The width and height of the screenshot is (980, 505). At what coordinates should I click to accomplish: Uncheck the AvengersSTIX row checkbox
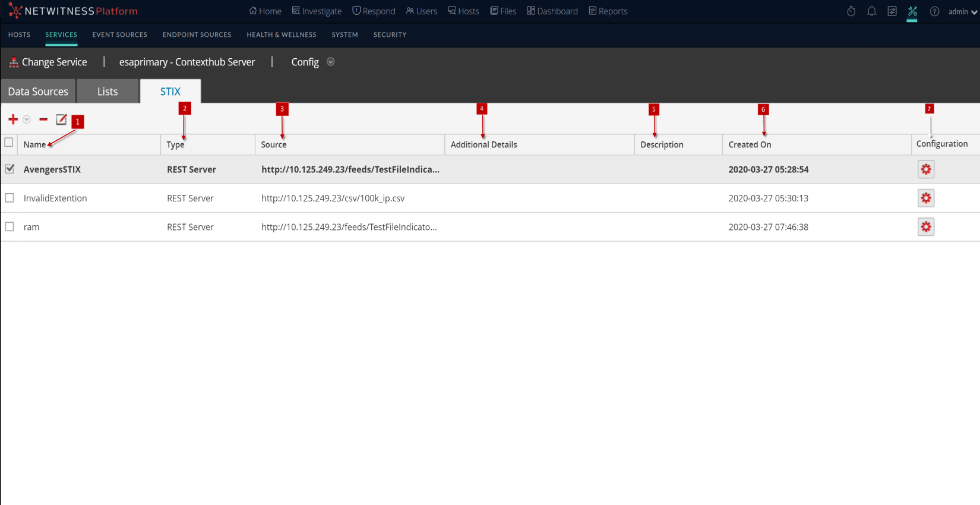click(x=10, y=169)
